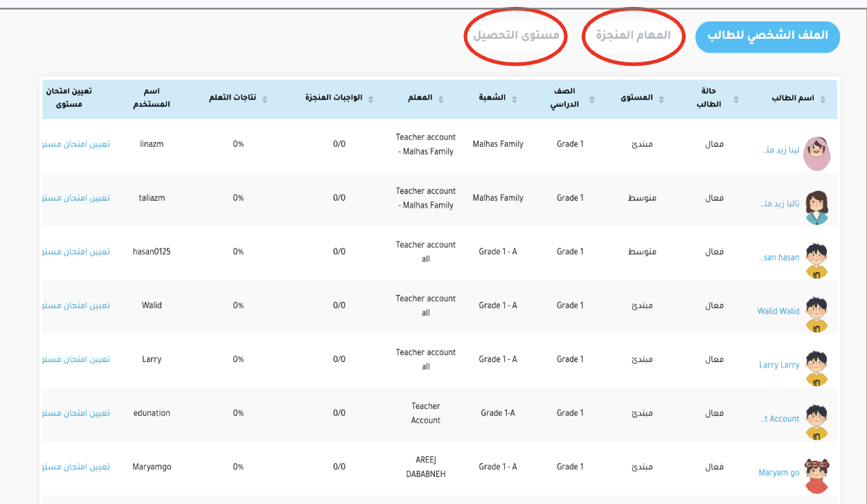Click sort icon beside الشعبة header

click(x=514, y=99)
